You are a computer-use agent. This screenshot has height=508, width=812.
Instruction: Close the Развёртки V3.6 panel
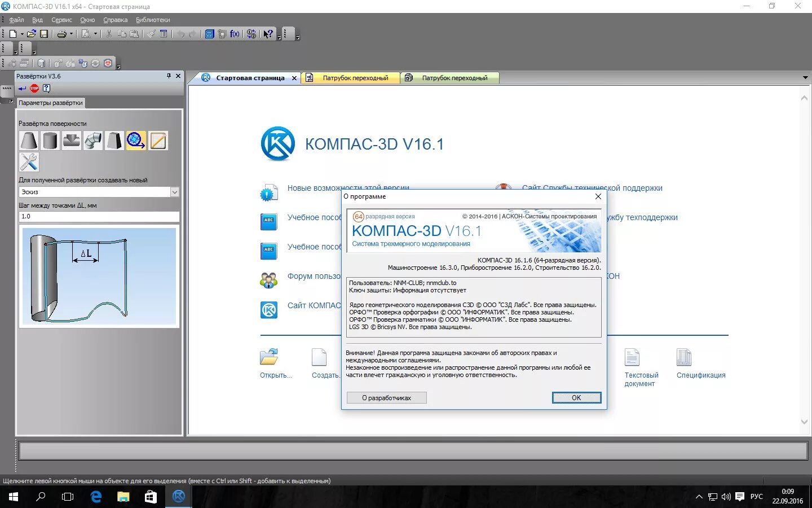pos(178,76)
